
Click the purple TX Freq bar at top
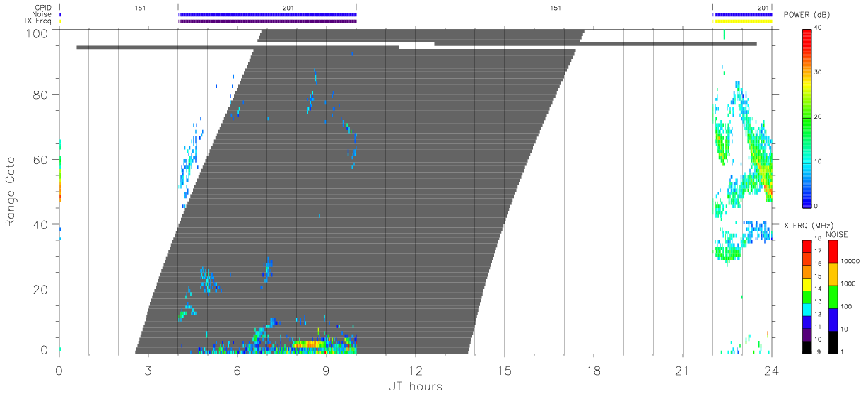click(x=269, y=21)
